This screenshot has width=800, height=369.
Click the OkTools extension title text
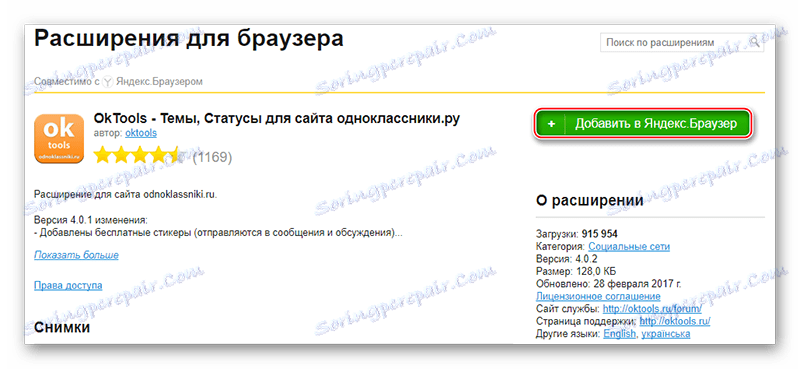(x=277, y=118)
